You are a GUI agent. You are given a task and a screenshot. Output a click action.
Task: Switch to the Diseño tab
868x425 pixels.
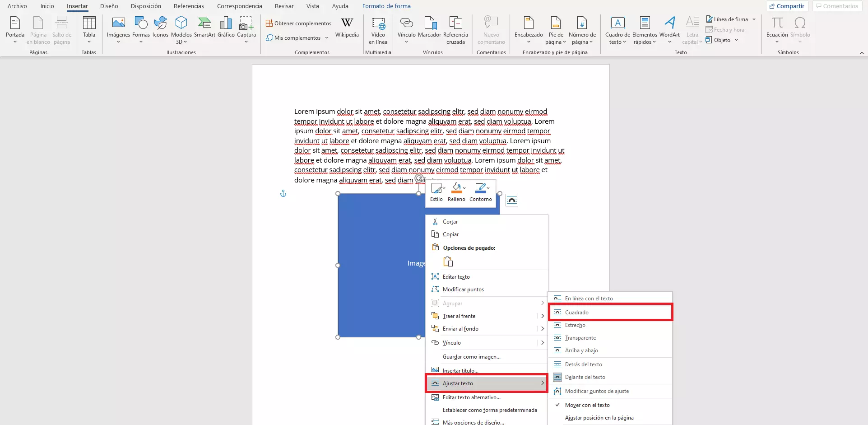[x=109, y=6]
